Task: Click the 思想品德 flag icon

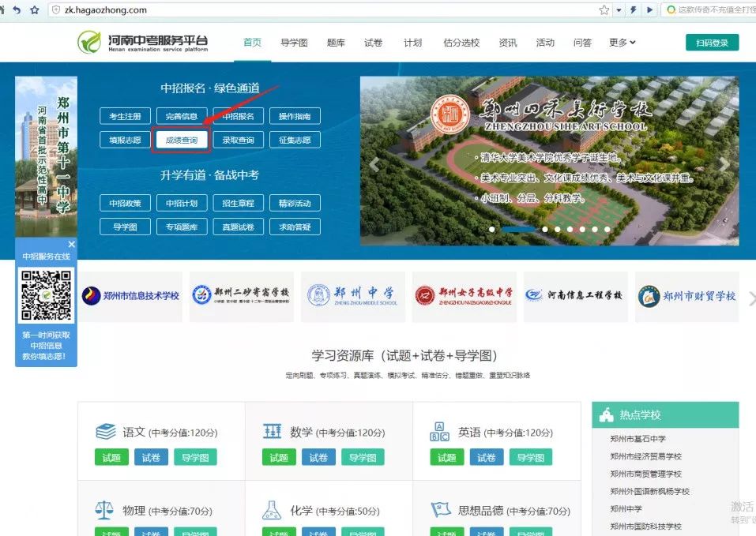Action: (440, 509)
